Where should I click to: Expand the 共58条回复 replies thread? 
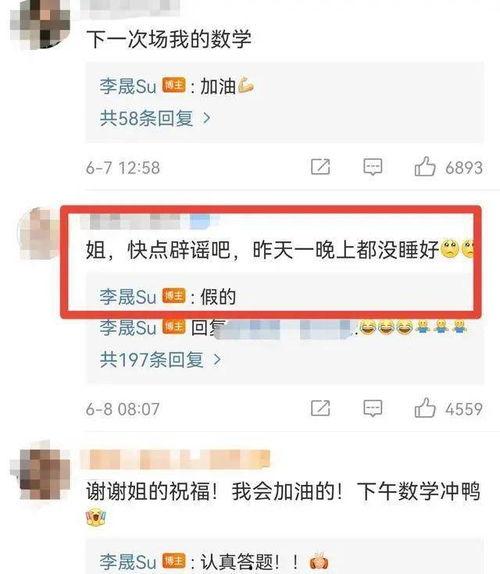click(x=155, y=118)
